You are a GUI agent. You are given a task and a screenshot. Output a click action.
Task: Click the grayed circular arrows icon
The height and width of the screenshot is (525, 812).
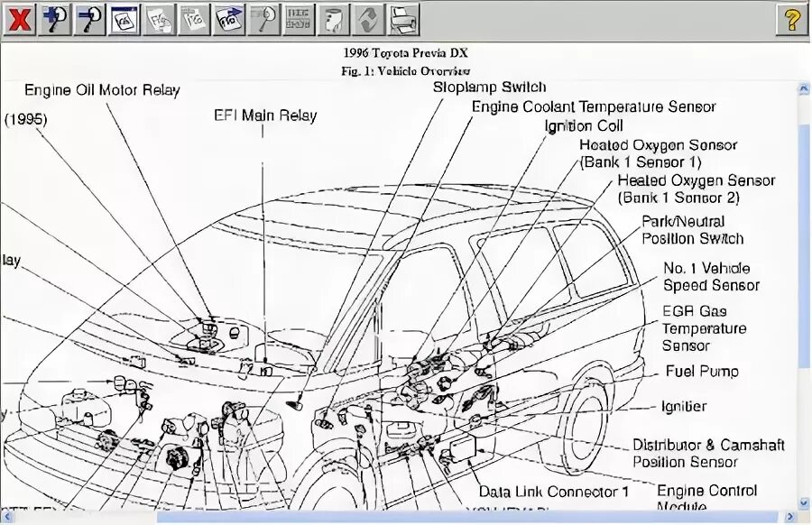pyautogui.click(x=368, y=20)
